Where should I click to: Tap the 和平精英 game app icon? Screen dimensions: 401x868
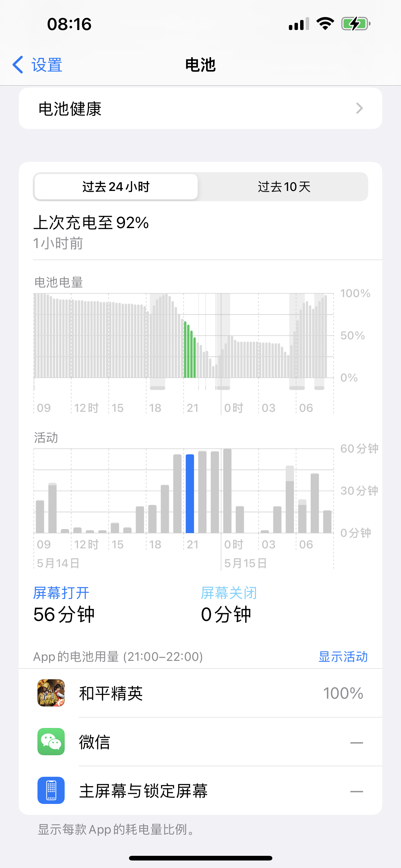51,693
